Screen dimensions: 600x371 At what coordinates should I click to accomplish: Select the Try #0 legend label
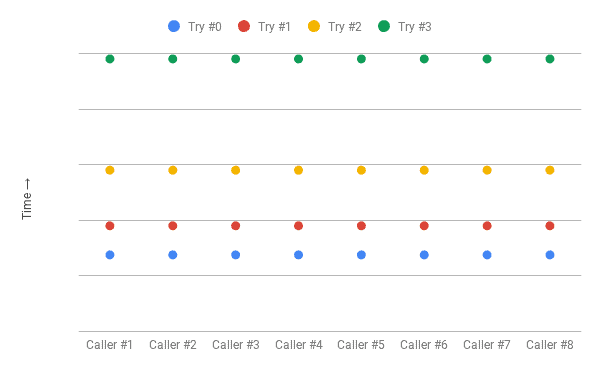[204, 27]
